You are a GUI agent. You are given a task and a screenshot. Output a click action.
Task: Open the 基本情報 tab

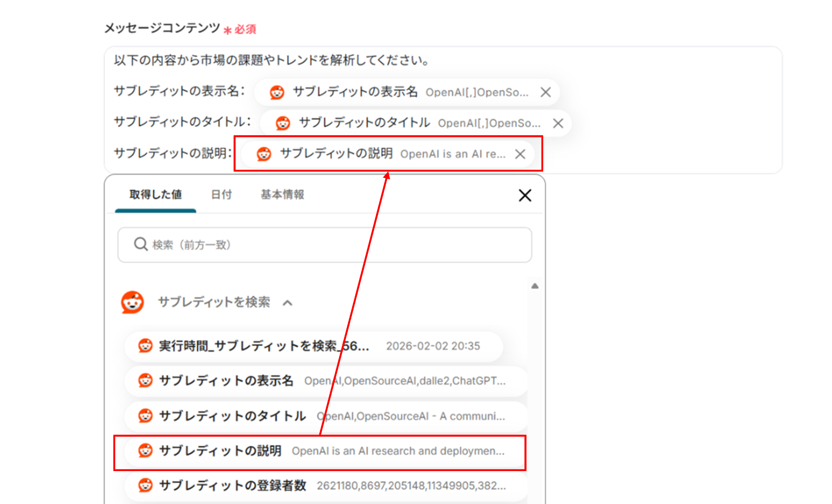coord(282,195)
